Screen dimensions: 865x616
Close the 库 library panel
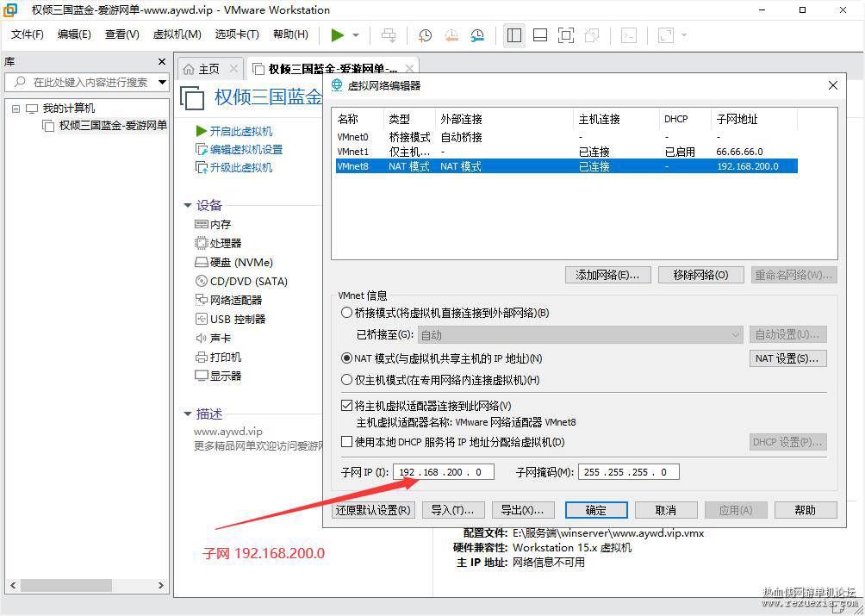162,62
